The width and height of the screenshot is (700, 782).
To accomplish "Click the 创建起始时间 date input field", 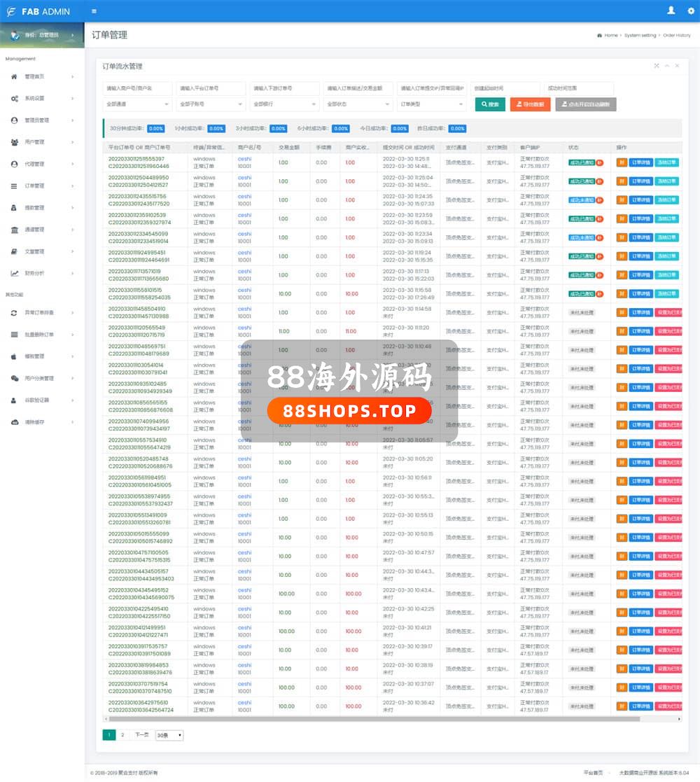I will click(x=504, y=89).
